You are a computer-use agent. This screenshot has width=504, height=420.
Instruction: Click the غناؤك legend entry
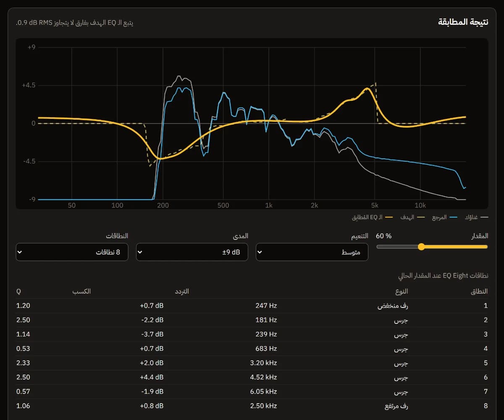click(x=475, y=218)
